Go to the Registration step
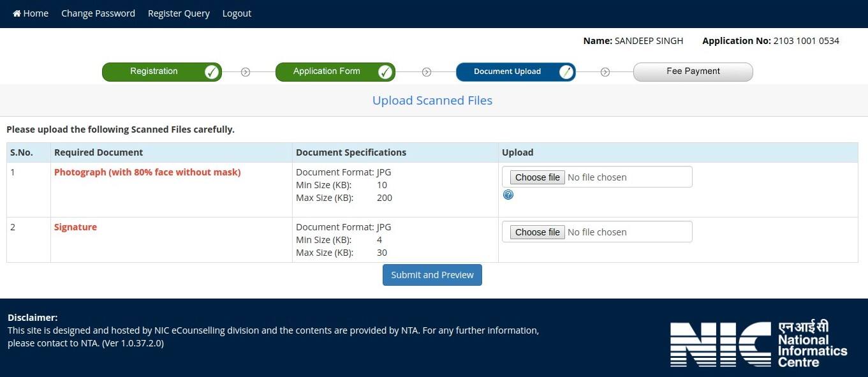Screen dimensions: 868x377 pyautogui.click(x=154, y=71)
